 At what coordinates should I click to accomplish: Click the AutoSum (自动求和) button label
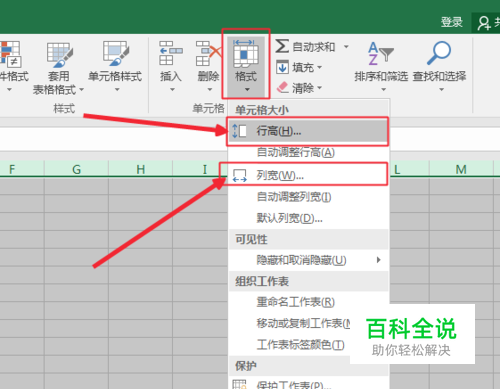314,47
